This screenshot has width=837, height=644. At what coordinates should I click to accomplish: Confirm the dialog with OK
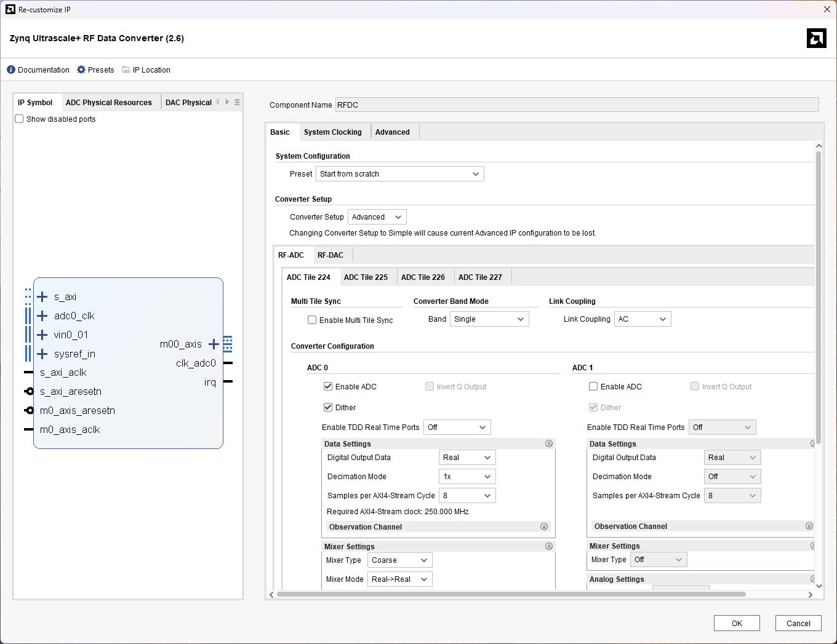pyautogui.click(x=737, y=623)
